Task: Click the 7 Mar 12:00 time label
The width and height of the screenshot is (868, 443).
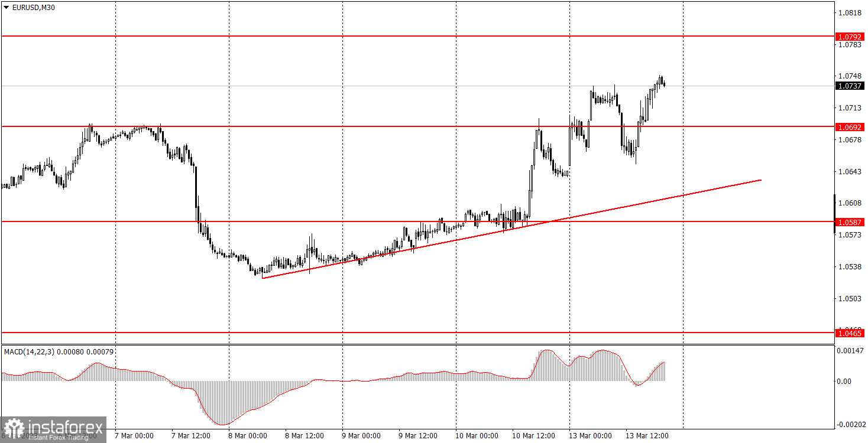Action: pyautogui.click(x=190, y=436)
